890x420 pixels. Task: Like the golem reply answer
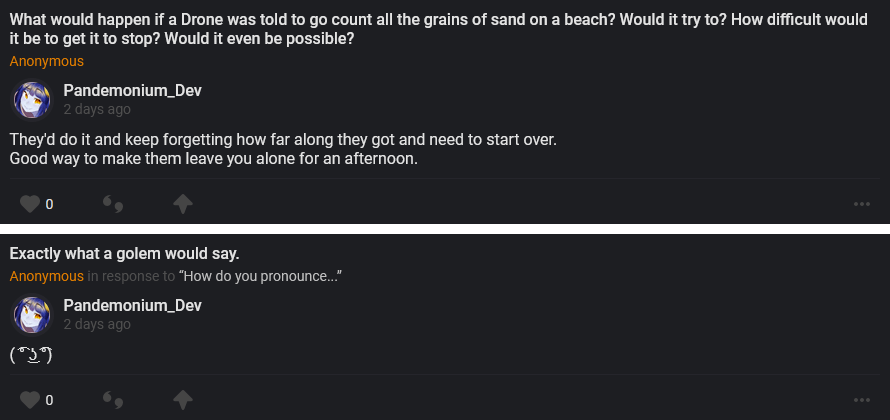point(30,400)
